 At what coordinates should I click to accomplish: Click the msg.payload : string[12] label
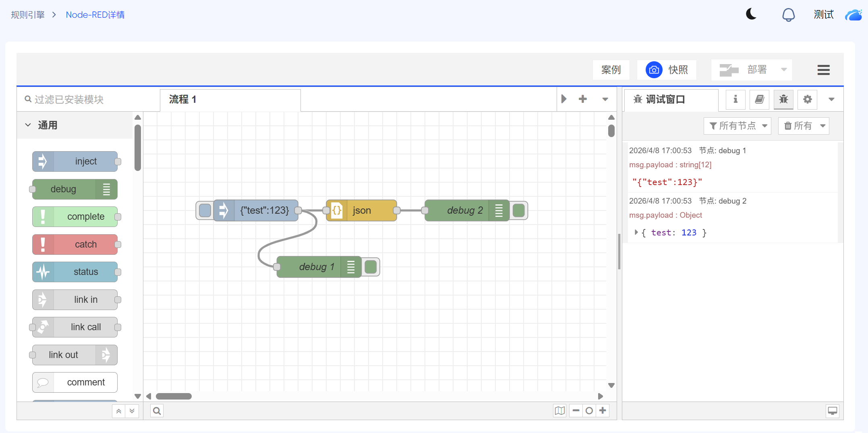tap(670, 165)
